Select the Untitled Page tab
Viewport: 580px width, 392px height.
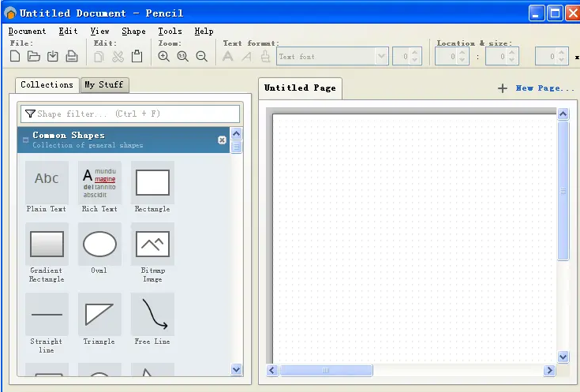[300, 88]
